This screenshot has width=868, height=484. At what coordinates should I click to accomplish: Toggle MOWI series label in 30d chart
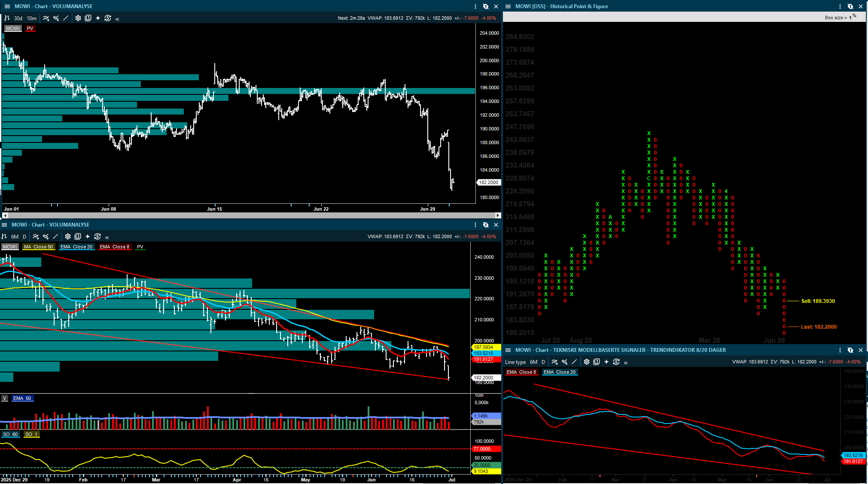tap(13, 28)
